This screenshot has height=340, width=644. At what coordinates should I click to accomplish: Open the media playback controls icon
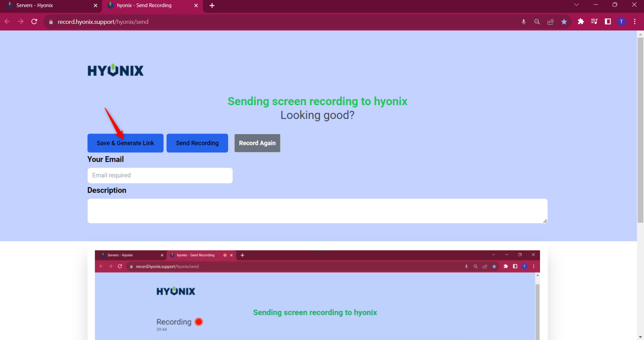[594, 21]
